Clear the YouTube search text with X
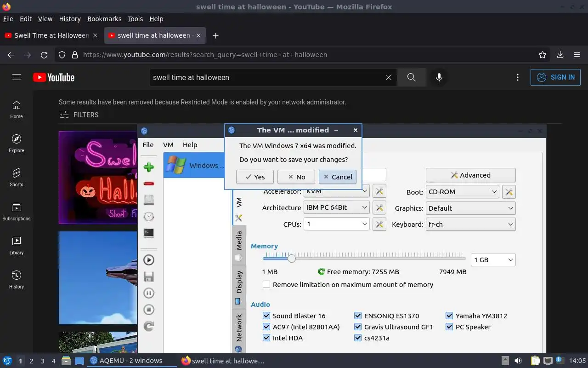This screenshot has width=588, height=368. pos(389,77)
